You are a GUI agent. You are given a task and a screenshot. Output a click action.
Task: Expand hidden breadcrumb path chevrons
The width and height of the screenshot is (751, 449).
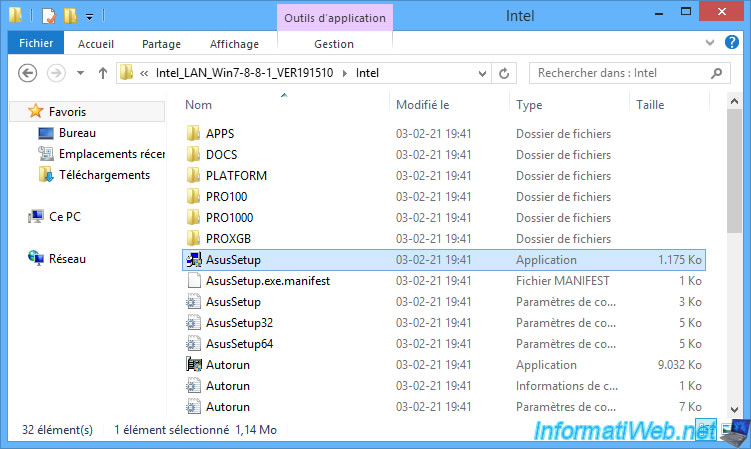[x=144, y=73]
